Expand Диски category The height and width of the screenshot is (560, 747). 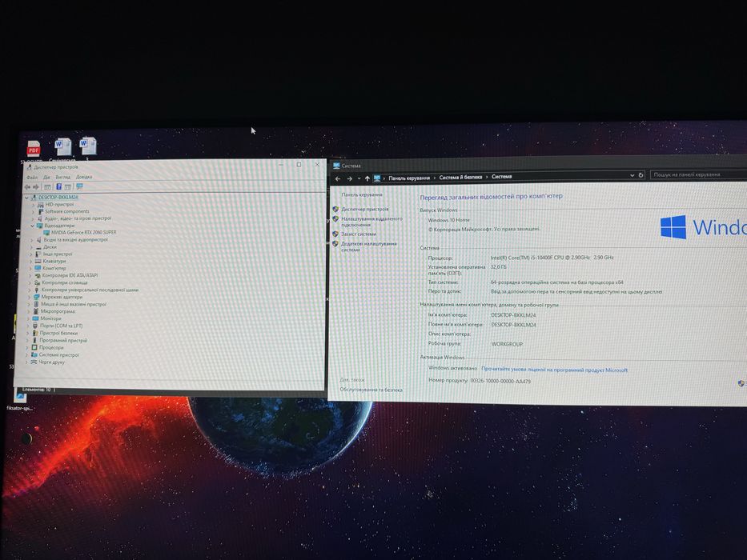32,247
